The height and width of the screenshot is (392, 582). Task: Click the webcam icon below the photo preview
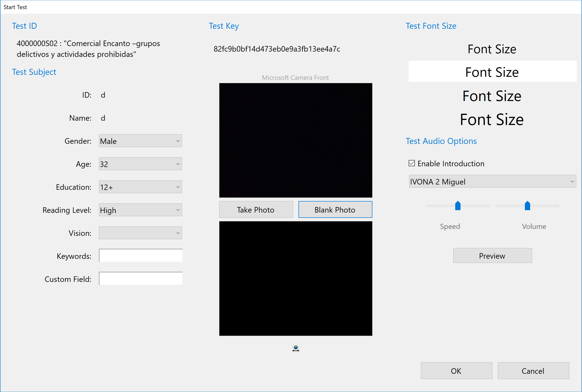tap(296, 348)
